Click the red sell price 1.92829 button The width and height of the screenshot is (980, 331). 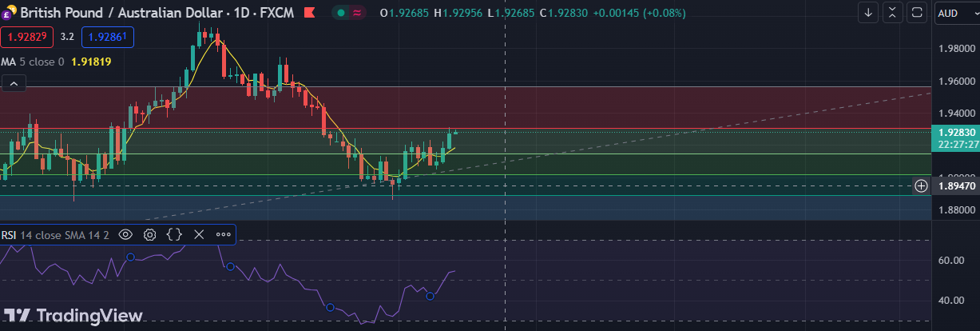(x=26, y=37)
